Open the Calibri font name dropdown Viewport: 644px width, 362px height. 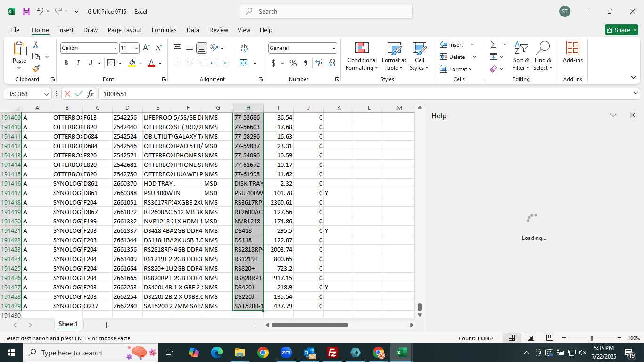(x=115, y=48)
